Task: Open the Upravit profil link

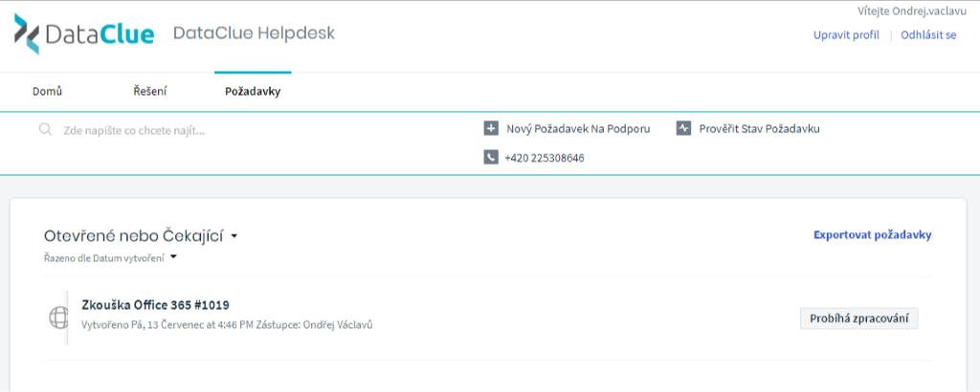Action: (846, 35)
